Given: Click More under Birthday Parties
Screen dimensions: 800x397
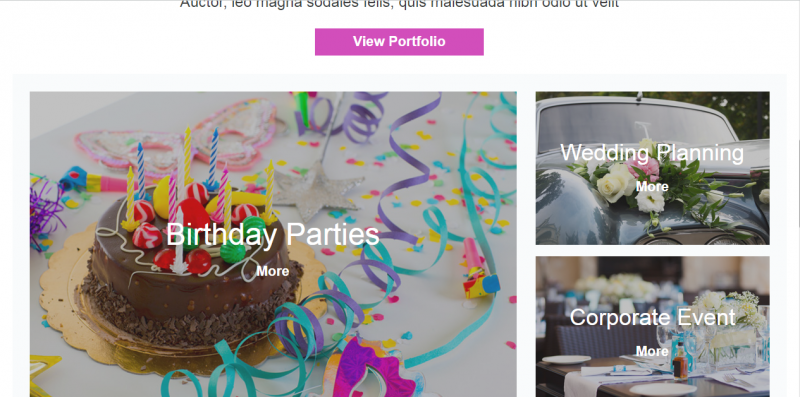Looking at the screenshot, I should (272, 271).
